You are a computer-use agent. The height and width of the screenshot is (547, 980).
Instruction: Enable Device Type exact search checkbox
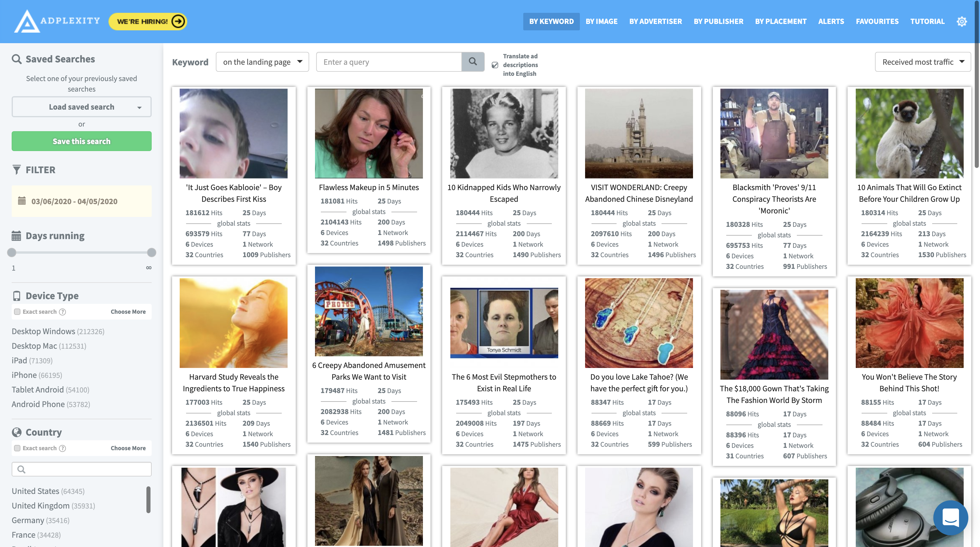pos(17,311)
